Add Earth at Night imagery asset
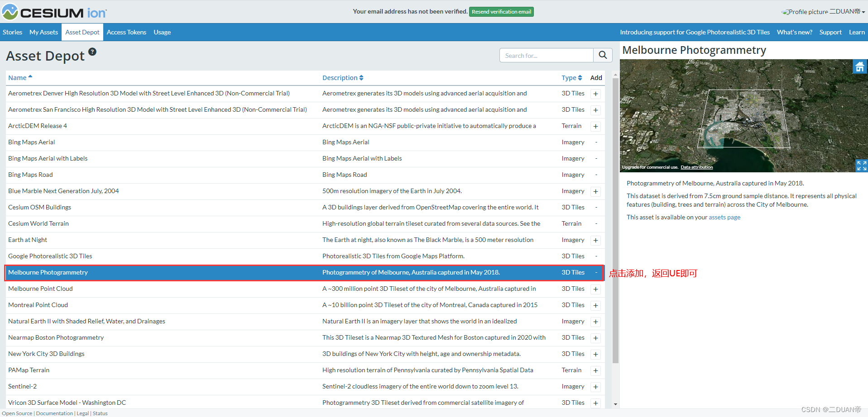The image size is (868, 417). (x=596, y=241)
